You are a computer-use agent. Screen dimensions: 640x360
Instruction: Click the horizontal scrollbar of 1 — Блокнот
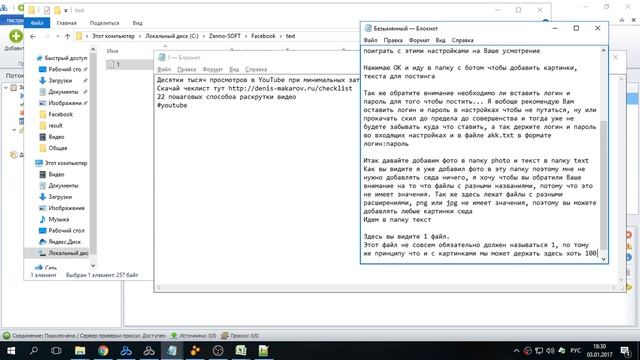(x=387, y=288)
